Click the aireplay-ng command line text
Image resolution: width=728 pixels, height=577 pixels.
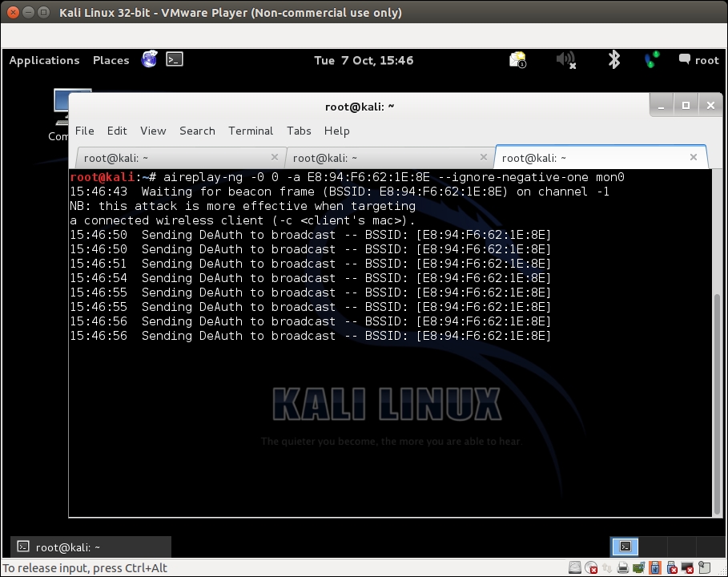tap(394, 177)
